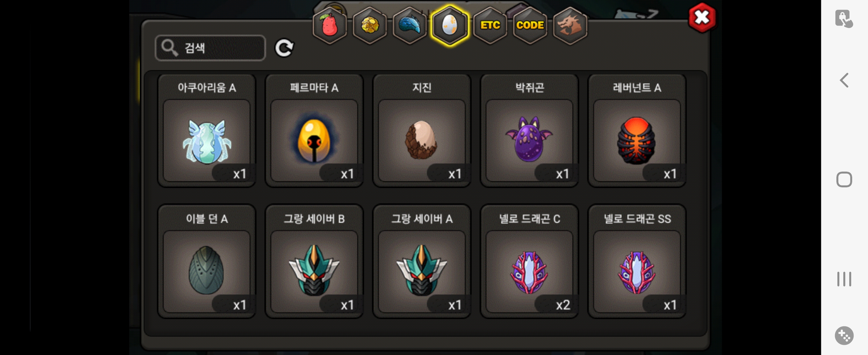
Task: Open the ETC category tab
Action: (x=490, y=25)
